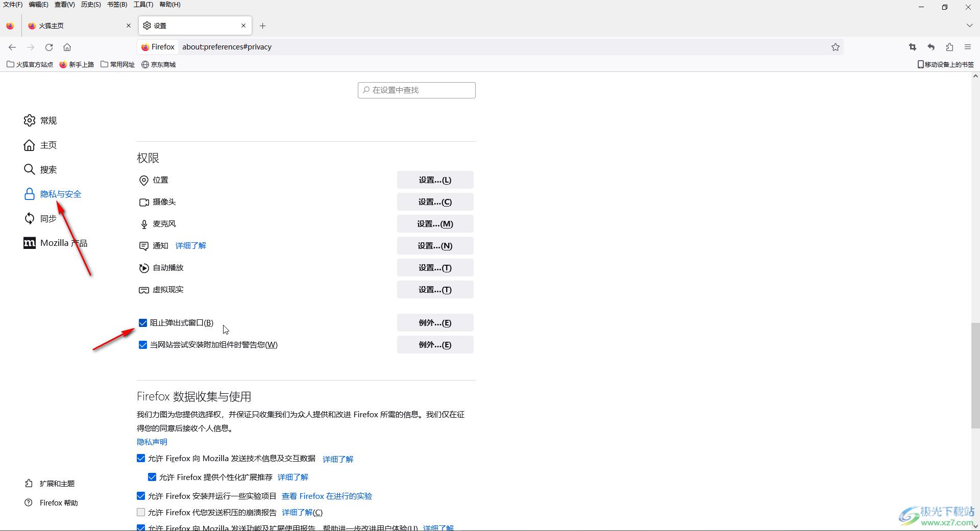Image resolution: width=980 pixels, height=531 pixels.
Task: Select 隐私与安全 settings category
Action: [x=53, y=194]
